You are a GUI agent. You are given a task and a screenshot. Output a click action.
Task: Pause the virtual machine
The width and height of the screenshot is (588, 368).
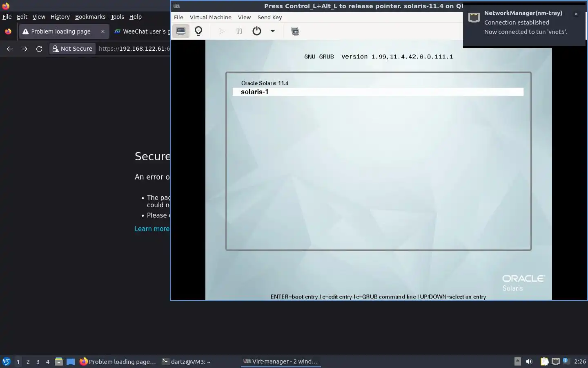point(239,31)
